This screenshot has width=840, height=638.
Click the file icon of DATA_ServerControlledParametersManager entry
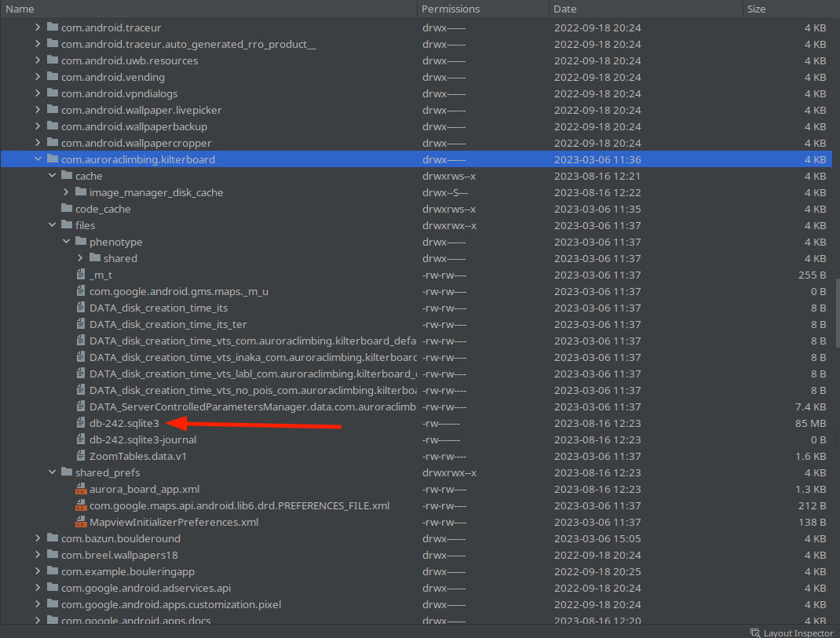click(x=80, y=406)
